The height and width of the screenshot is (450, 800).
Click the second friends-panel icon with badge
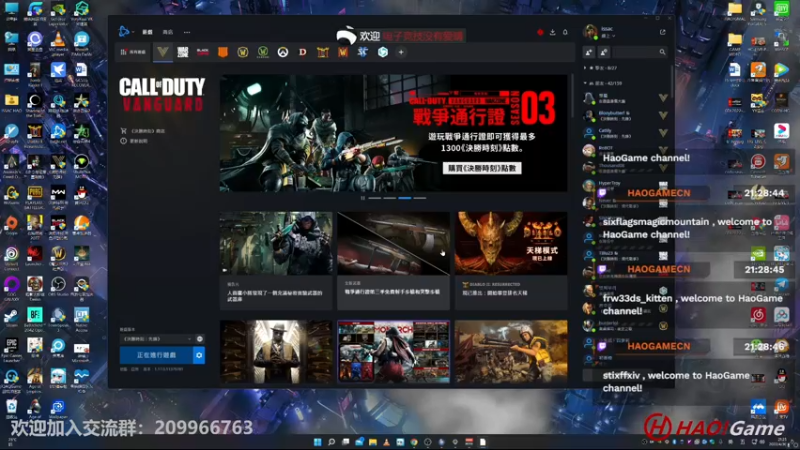click(x=604, y=52)
